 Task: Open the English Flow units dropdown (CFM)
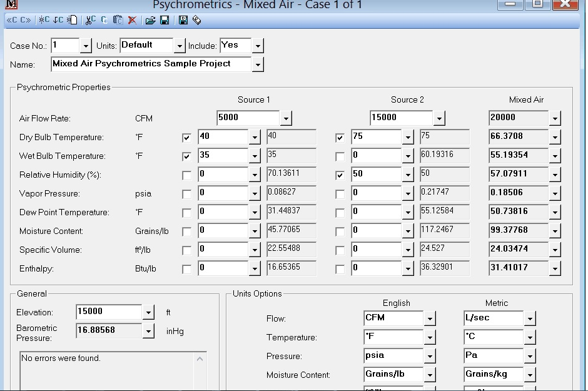tap(430, 318)
